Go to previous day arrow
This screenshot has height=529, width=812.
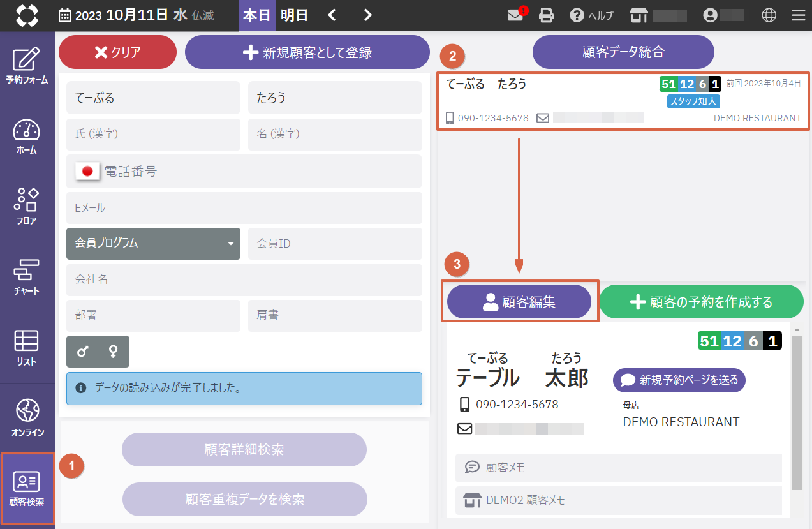332,15
